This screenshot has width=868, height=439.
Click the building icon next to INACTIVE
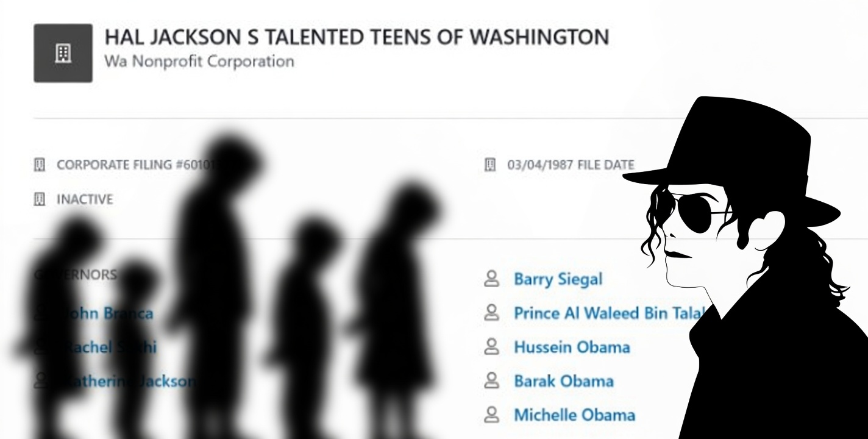(x=40, y=199)
